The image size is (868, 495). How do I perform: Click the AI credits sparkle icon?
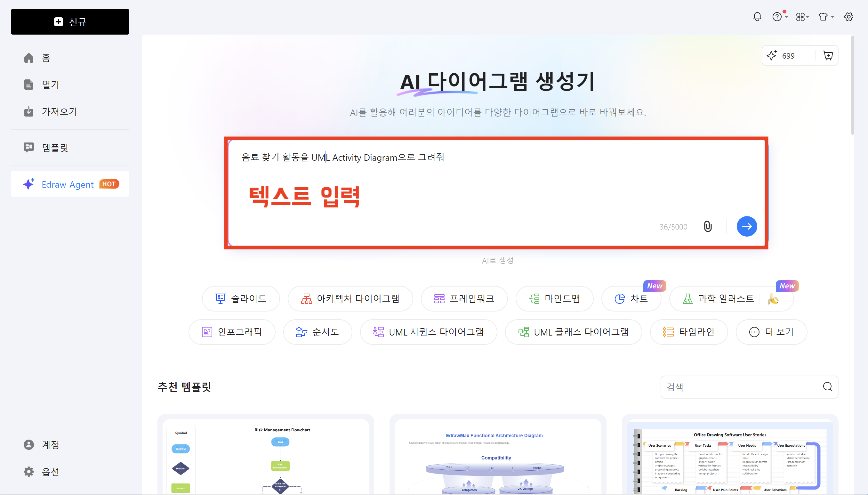tap(771, 55)
